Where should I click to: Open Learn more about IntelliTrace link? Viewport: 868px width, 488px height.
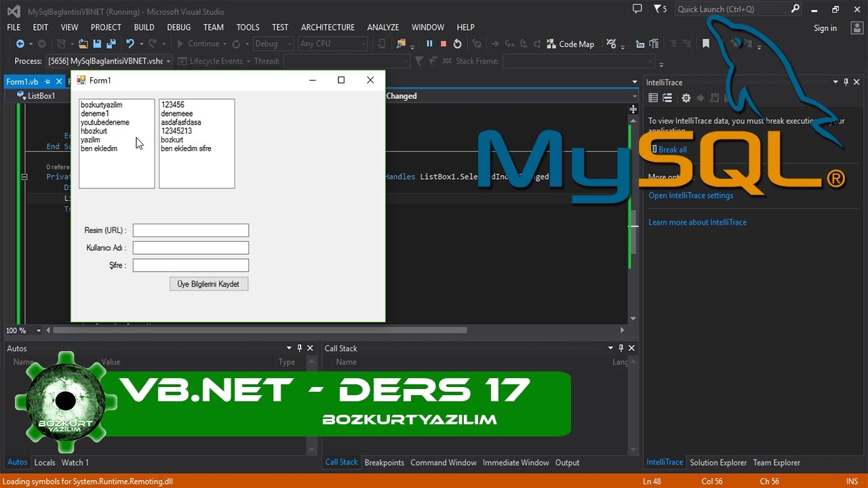pos(697,222)
